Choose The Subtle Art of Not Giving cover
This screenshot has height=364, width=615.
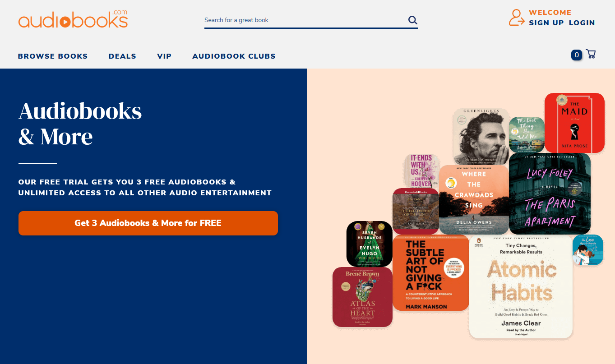pyautogui.click(x=431, y=273)
